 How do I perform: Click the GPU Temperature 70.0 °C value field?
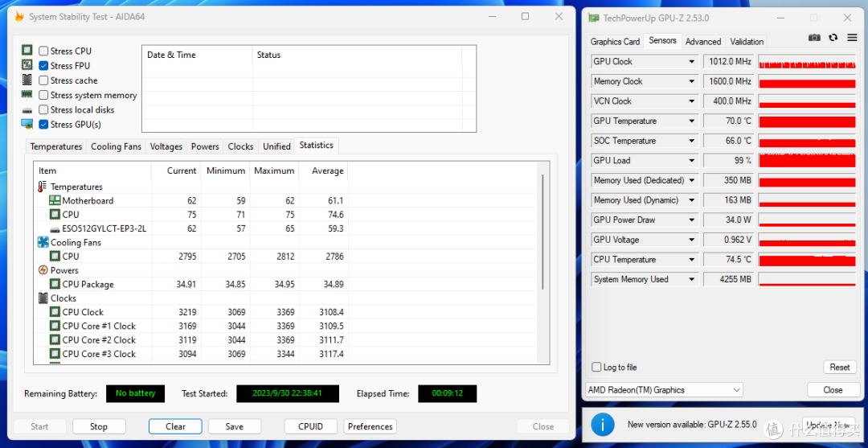click(728, 121)
